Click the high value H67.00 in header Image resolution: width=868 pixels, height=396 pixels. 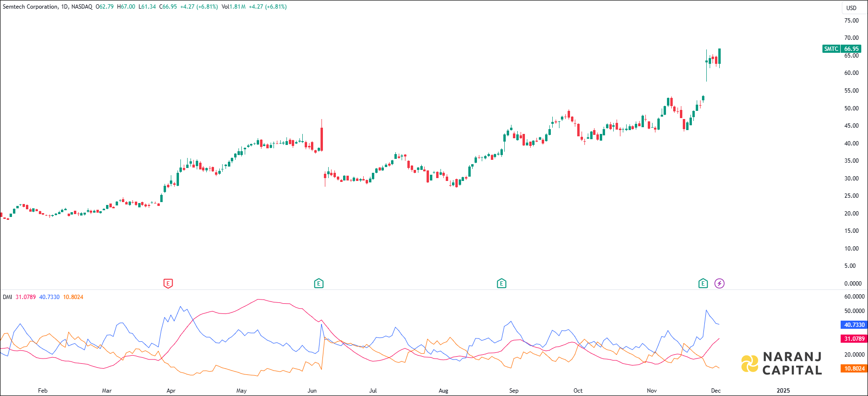126,7
